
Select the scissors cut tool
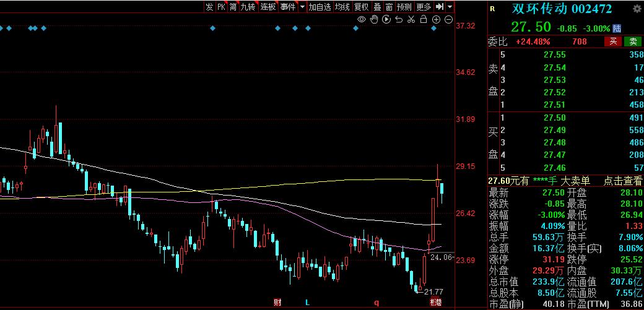pyautogui.click(x=411, y=19)
